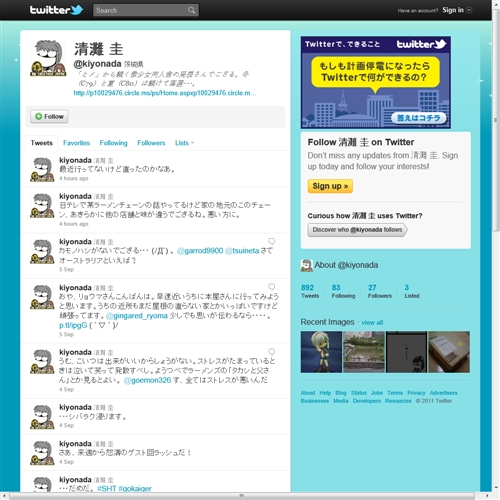Viewport: 500px width, 500px height.
Task: Click the Terms footer link
Action: click(395, 393)
